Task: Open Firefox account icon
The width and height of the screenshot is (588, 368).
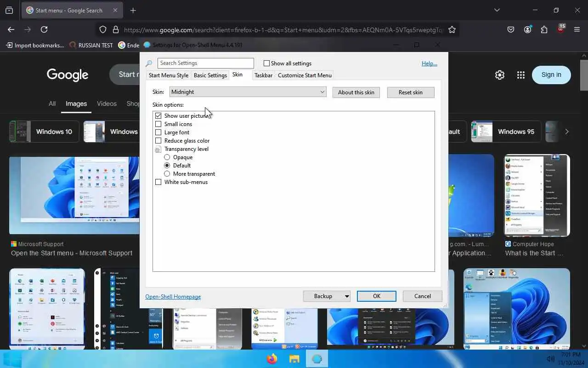Action: pyautogui.click(x=527, y=29)
